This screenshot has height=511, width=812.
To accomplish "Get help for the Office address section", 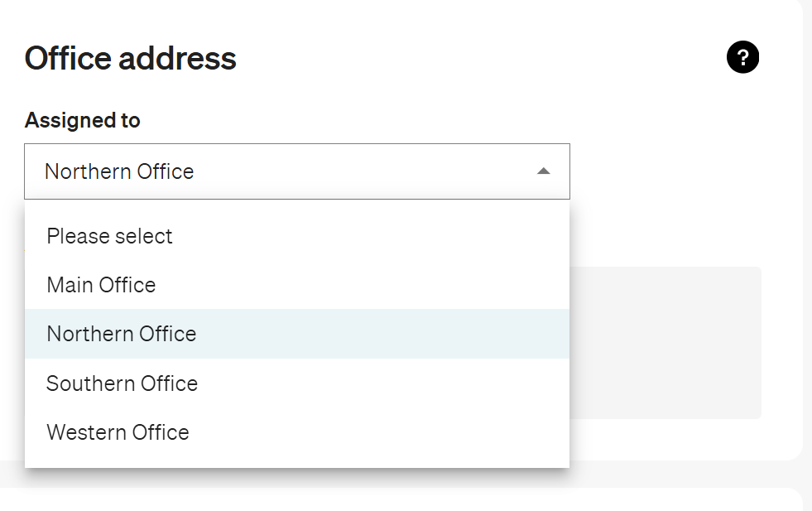I will pos(742,57).
